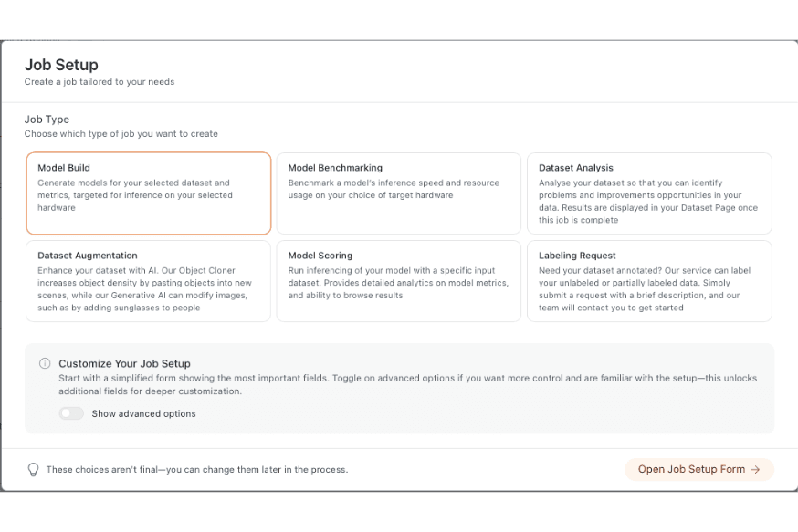The height and width of the screenshot is (532, 798).
Task: Click the arrow icon on the Open Job Setup Form button
Action: [x=755, y=470]
